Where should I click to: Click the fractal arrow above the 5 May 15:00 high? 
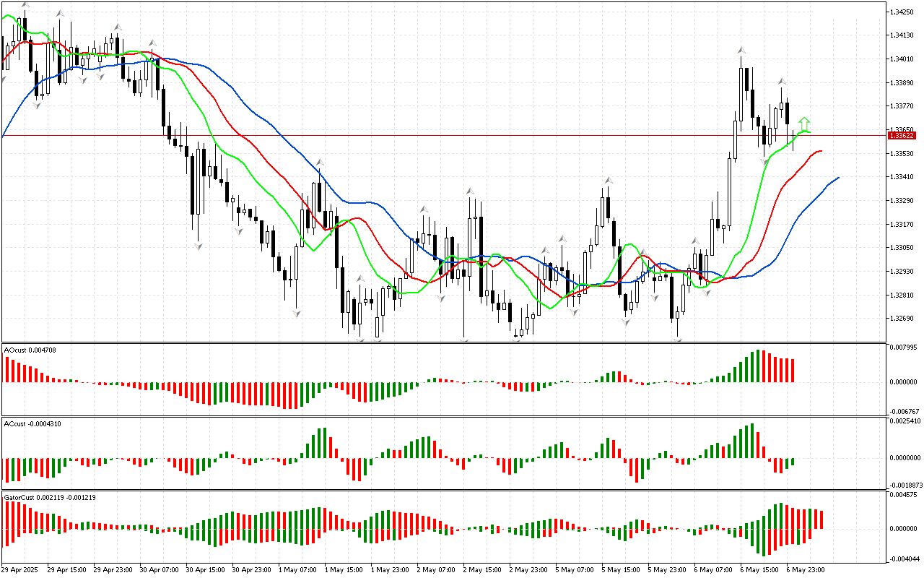click(x=609, y=179)
